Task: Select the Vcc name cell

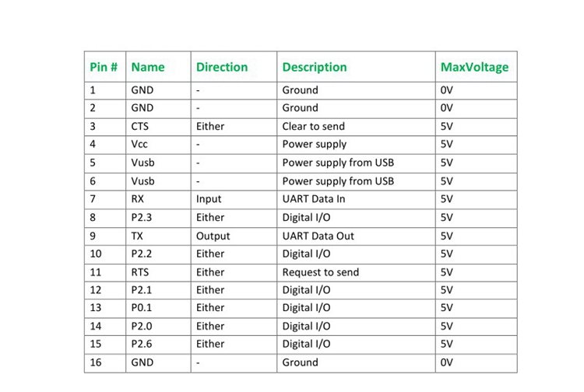Action: click(141, 144)
